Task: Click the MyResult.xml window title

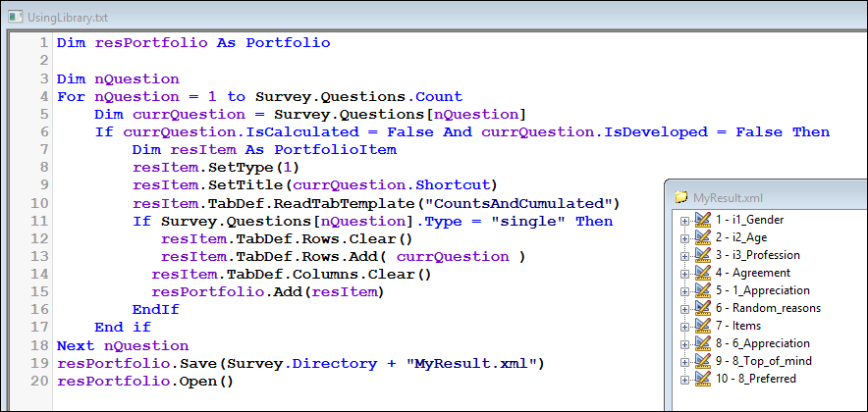Action: click(x=729, y=197)
